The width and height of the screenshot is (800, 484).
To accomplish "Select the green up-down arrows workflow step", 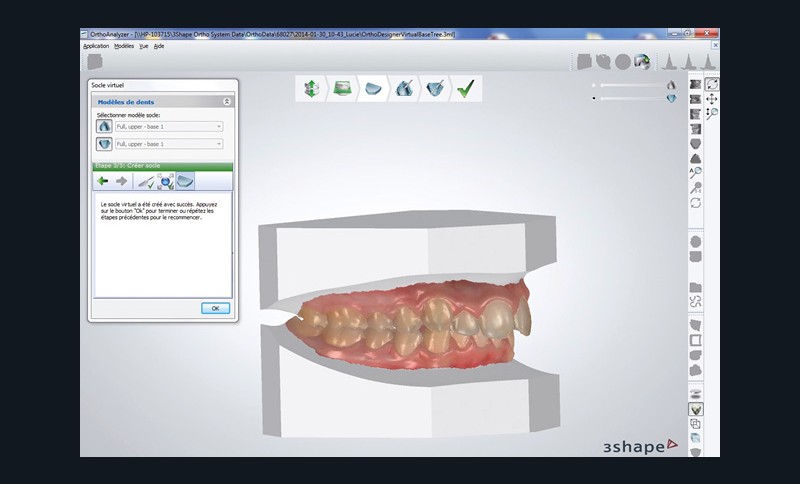I will tap(311, 89).
